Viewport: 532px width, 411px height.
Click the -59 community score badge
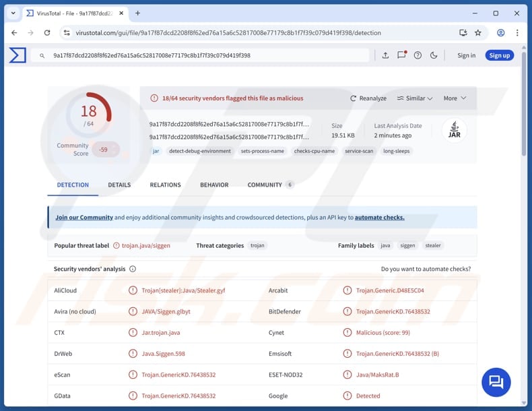click(105, 150)
